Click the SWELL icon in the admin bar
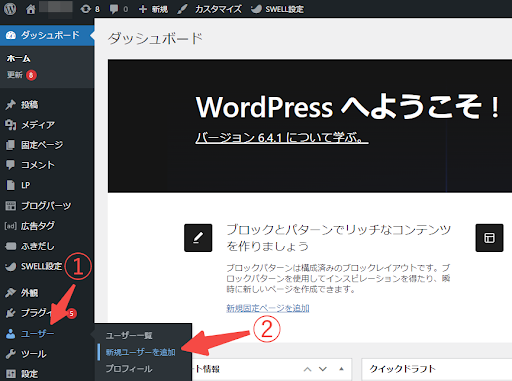512x381 pixels. [x=256, y=9]
